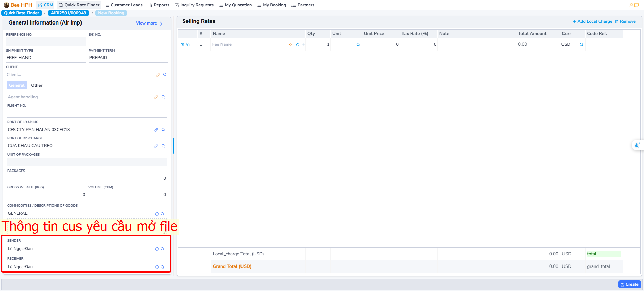This screenshot has width=644, height=291.
Task: Open the Payment Term PREPAID dropdown
Action: point(128,58)
